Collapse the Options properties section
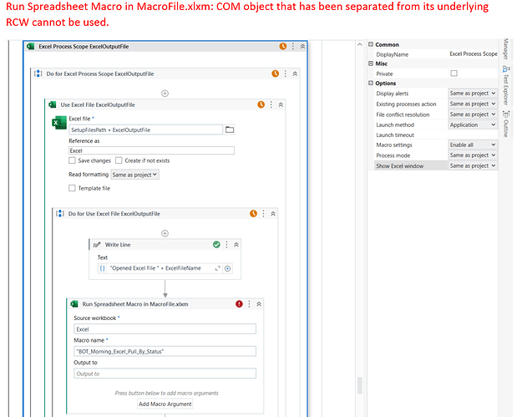532x417 pixels. (371, 84)
